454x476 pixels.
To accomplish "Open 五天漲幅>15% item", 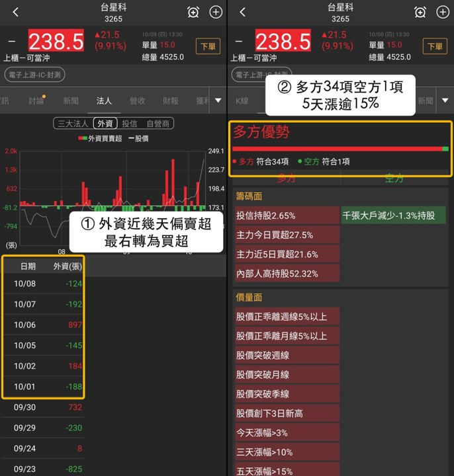I will tap(287, 469).
